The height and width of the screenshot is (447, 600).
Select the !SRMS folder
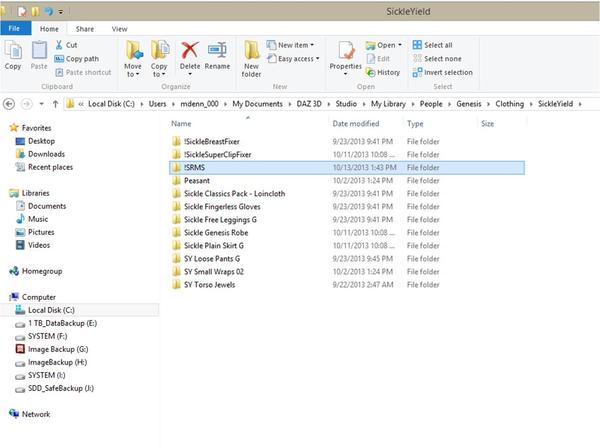click(347, 168)
